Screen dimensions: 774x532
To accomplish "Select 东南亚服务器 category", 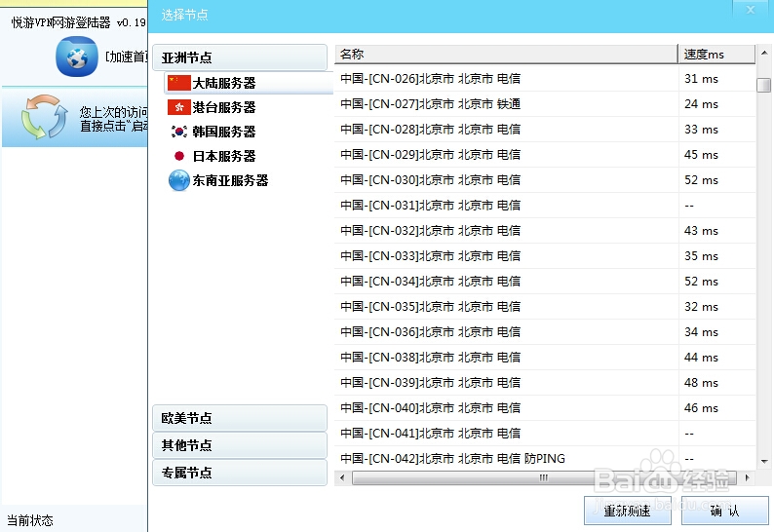I will (230, 180).
